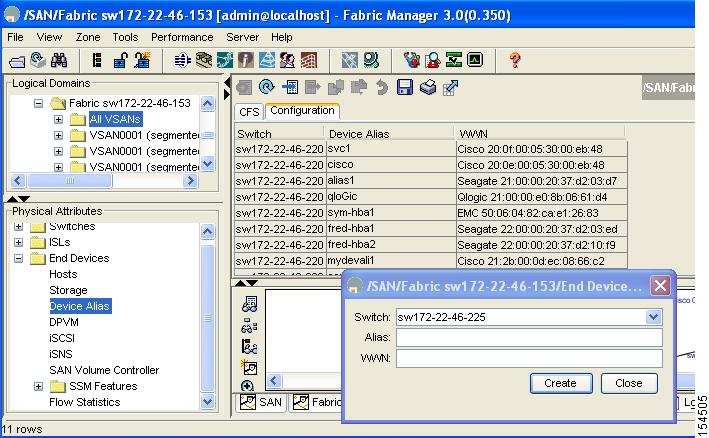Click the red question mark help icon
The height and width of the screenshot is (438, 709).
515,60
